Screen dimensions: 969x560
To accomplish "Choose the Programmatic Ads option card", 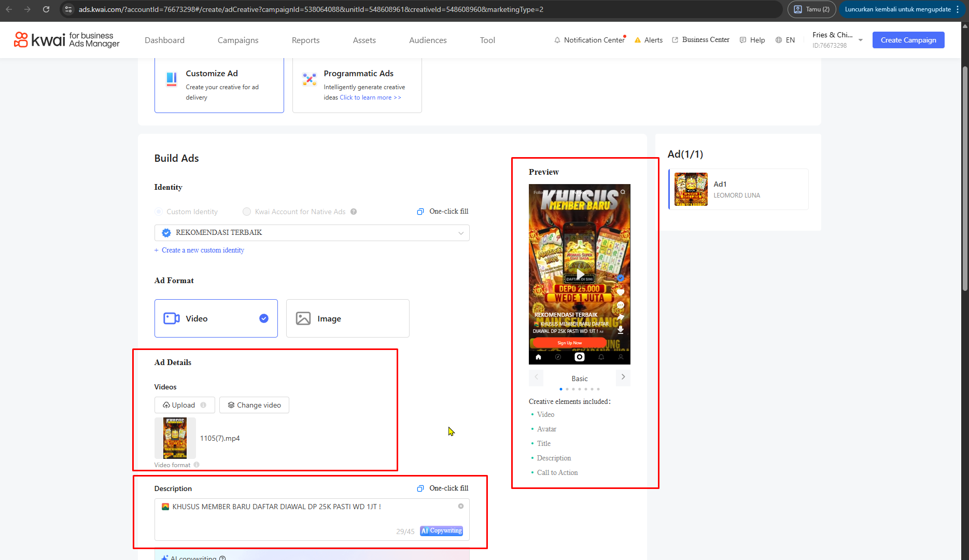I will 357,85.
